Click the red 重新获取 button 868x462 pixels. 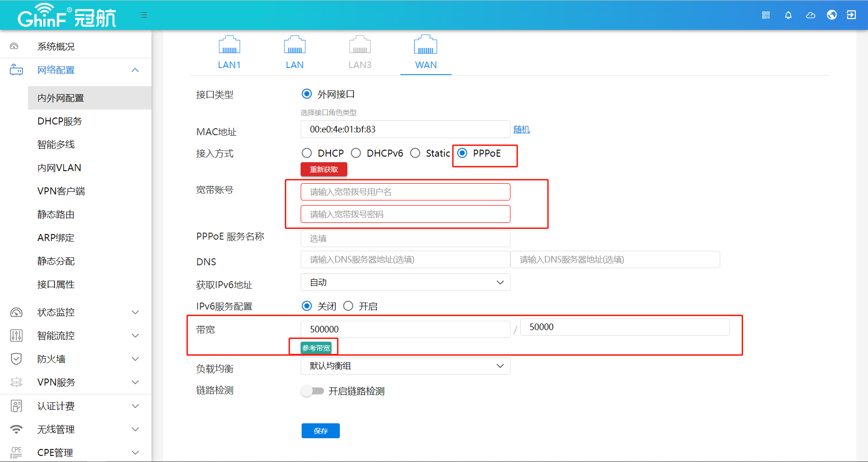[x=324, y=169]
